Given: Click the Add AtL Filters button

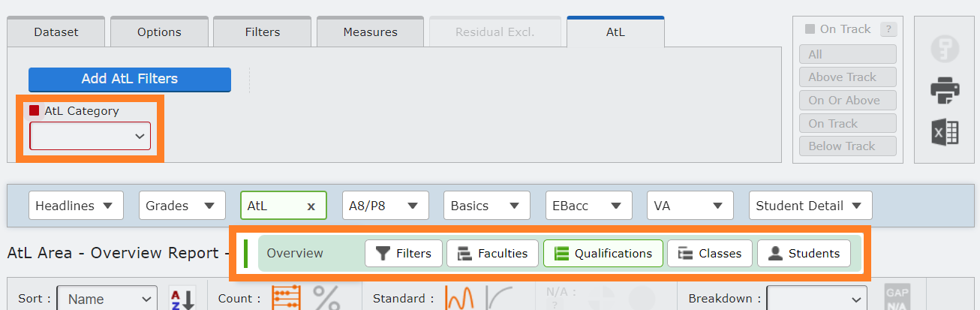Looking at the screenshot, I should click(130, 79).
